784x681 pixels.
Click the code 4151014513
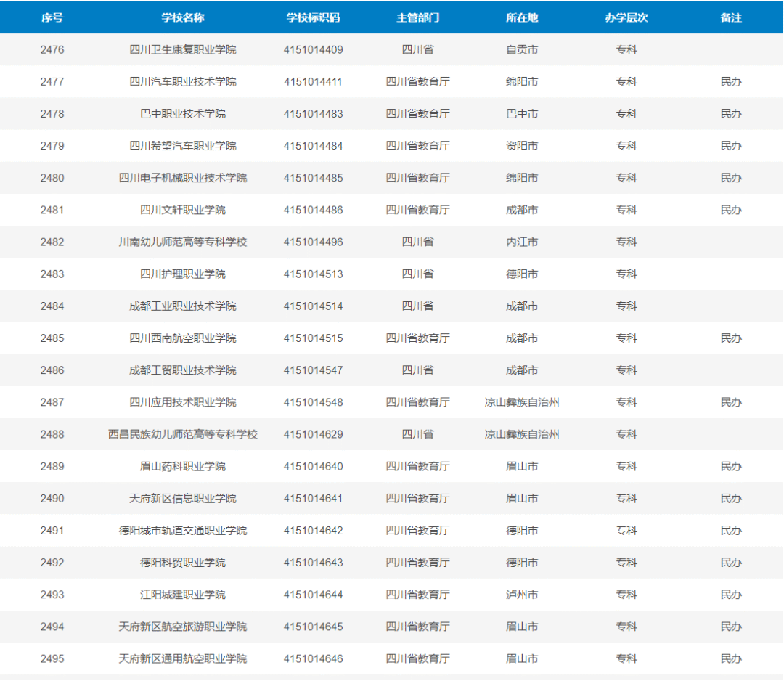point(313,274)
